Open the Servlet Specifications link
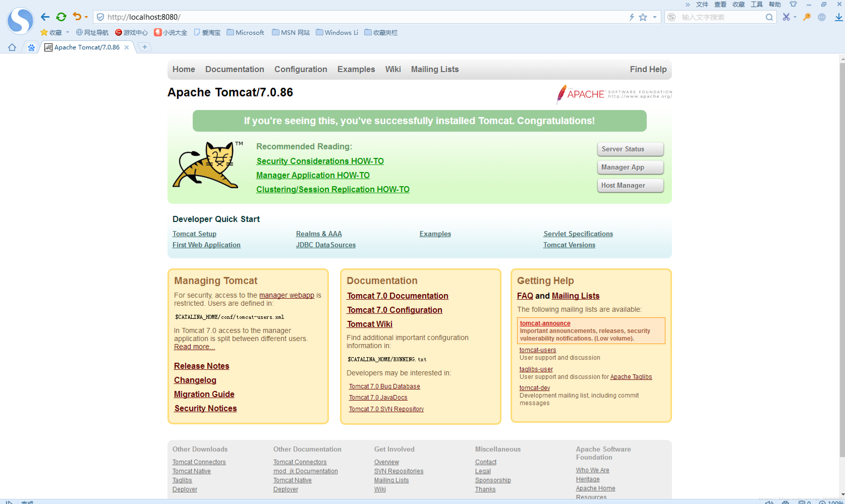This screenshot has width=845, height=504. click(x=578, y=234)
